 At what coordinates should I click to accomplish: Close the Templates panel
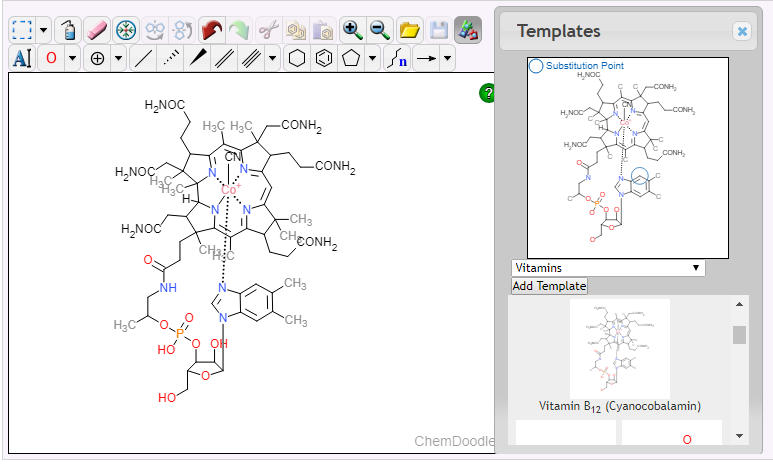pyautogui.click(x=742, y=31)
